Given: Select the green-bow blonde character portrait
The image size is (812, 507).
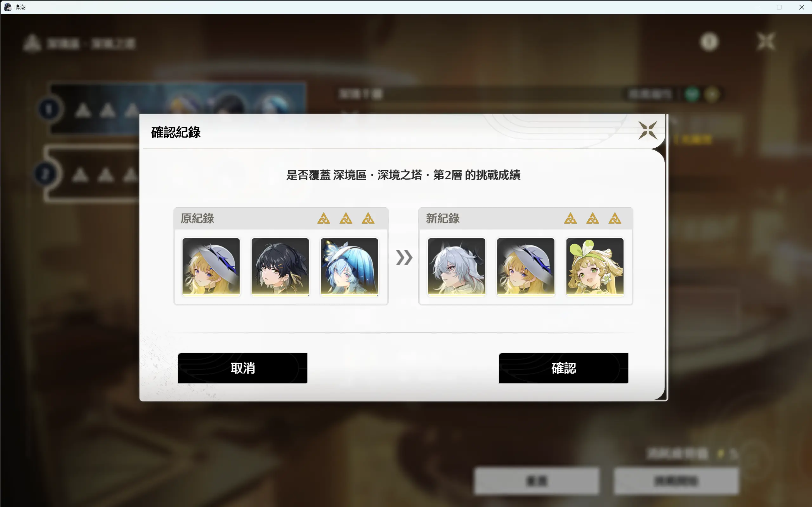Looking at the screenshot, I should pos(595,266).
